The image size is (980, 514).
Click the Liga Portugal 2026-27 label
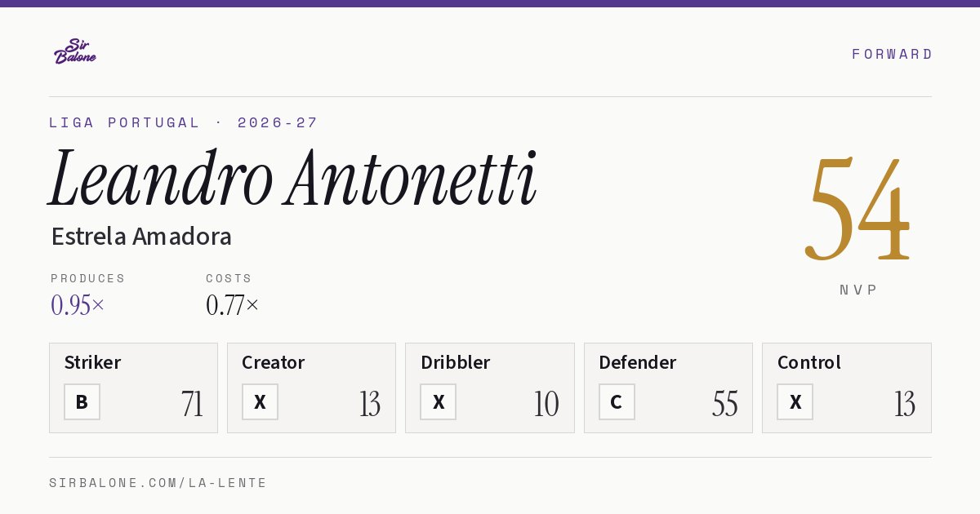(x=184, y=122)
